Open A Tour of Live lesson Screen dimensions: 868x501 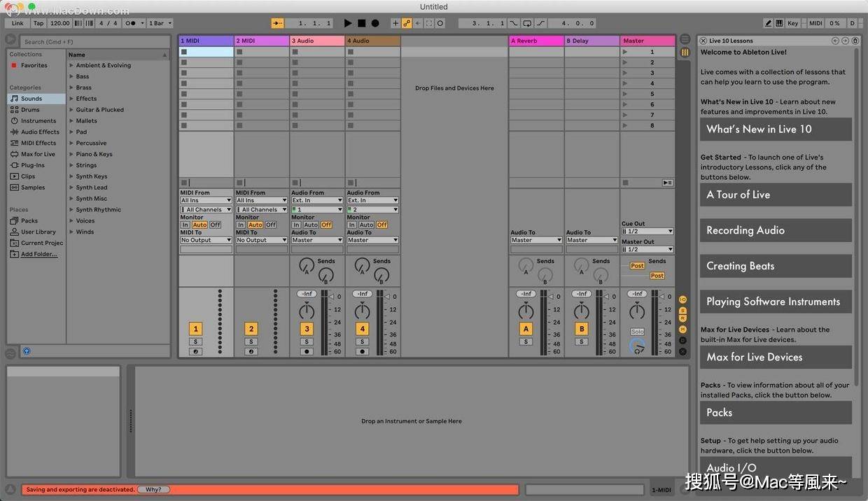click(x=776, y=195)
